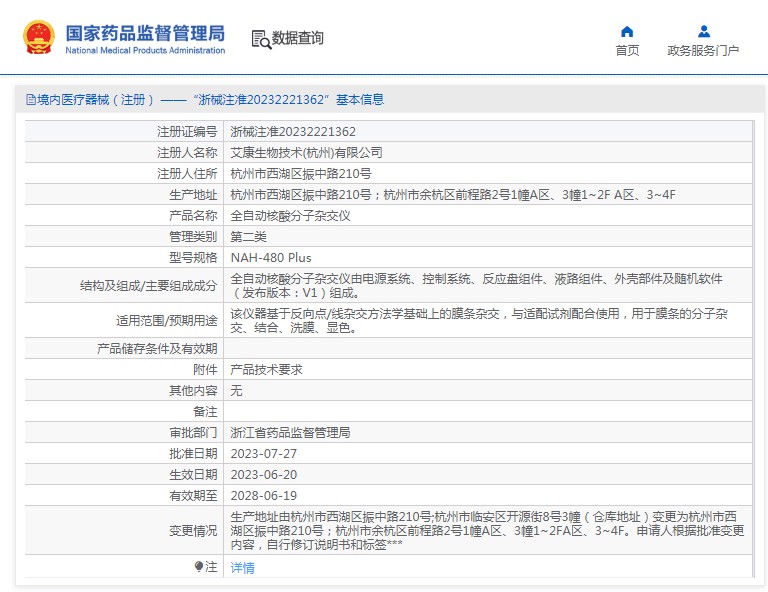
Task: Click registrant address 杭州市西湖区振中路210号 in 注册人住所 row
Action: pyautogui.click(x=301, y=174)
